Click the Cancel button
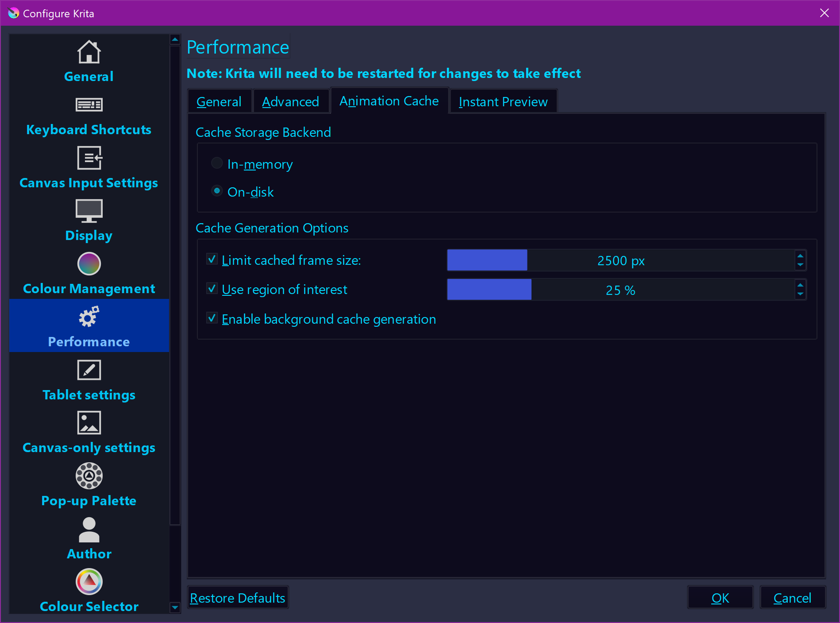This screenshot has width=840, height=623. 793,598
